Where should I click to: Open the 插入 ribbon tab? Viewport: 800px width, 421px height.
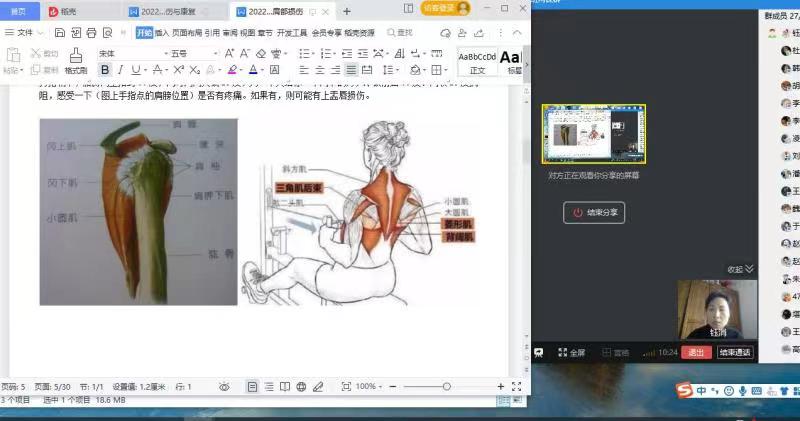coord(162,32)
